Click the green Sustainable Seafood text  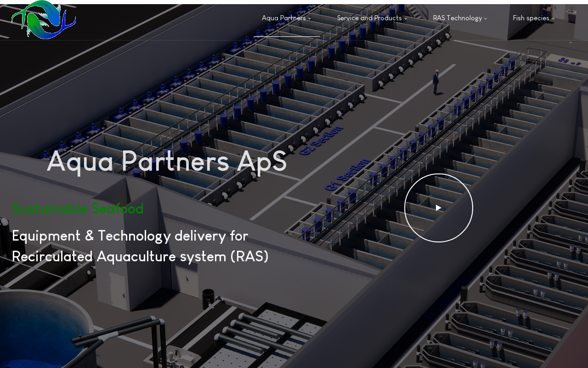[78, 209]
